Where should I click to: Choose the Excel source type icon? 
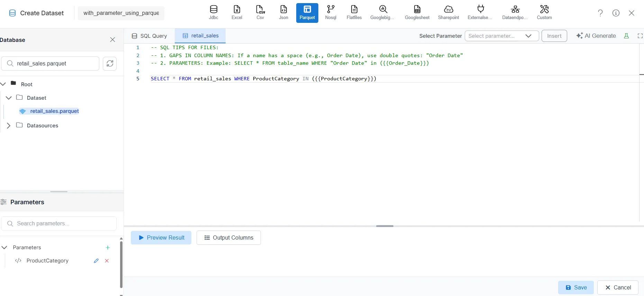tap(237, 12)
